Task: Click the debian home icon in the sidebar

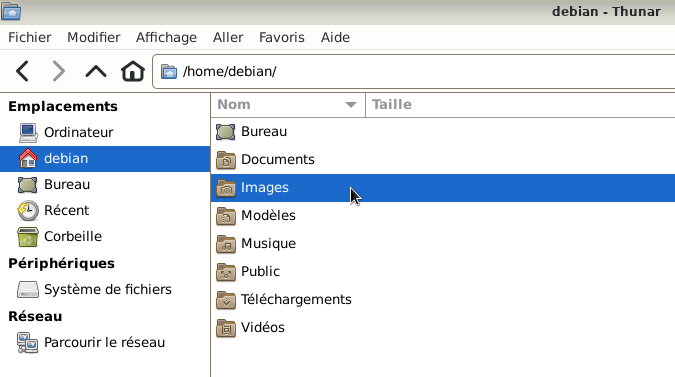Action: (x=28, y=158)
